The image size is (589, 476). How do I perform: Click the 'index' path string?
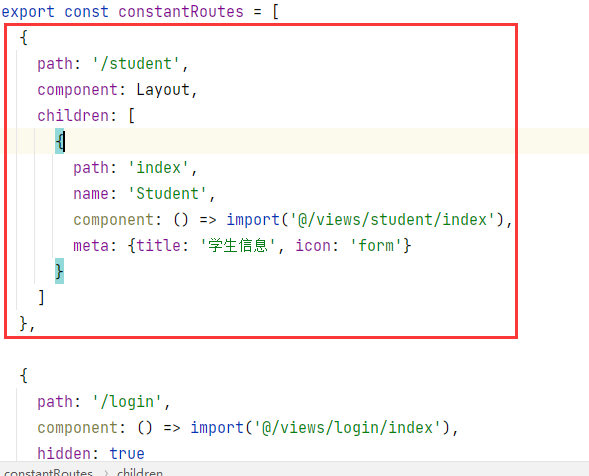(158, 168)
